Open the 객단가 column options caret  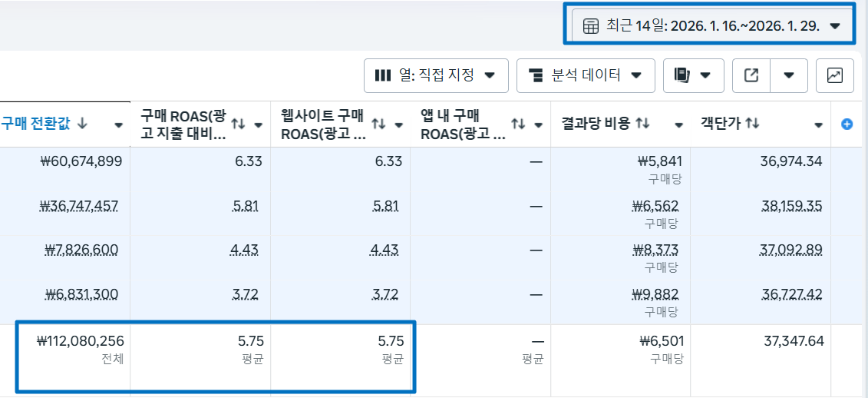coord(819,125)
